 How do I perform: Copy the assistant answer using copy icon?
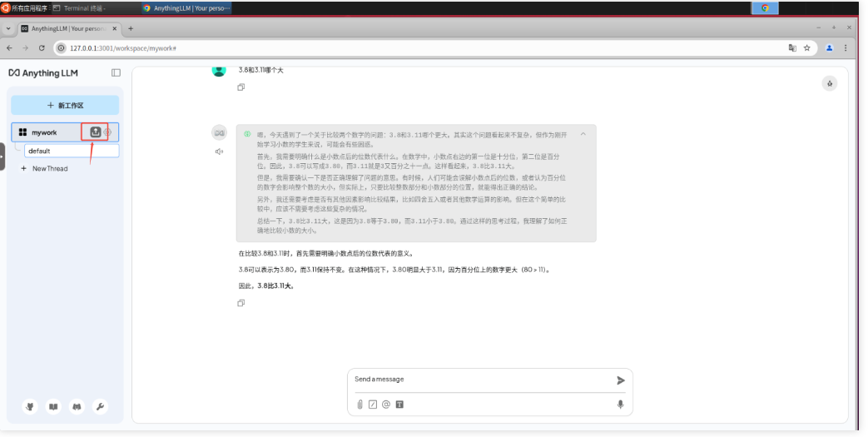point(241,303)
